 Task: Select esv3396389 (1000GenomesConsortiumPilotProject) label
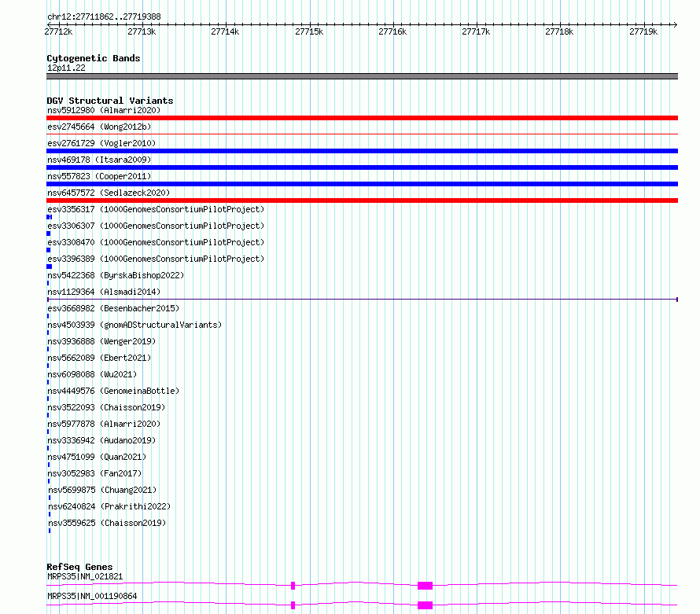[x=156, y=259]
